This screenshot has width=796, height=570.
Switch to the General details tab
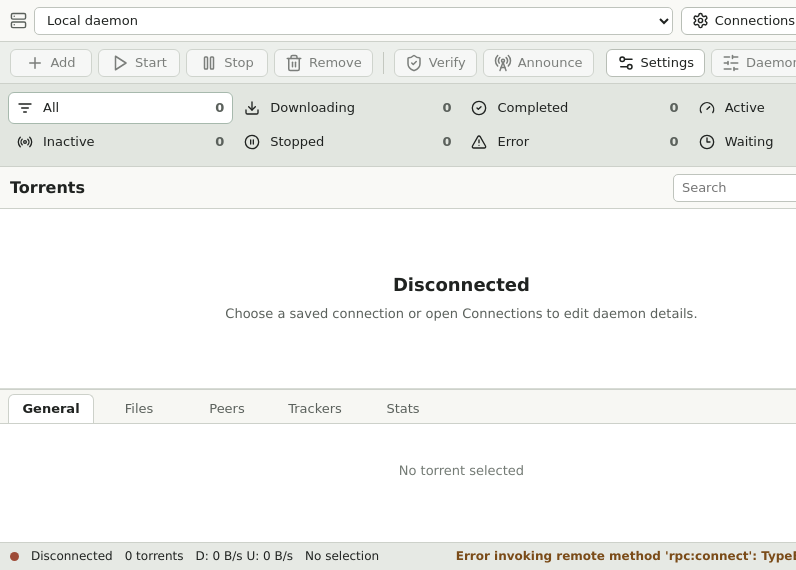click(x=51, y=409)
